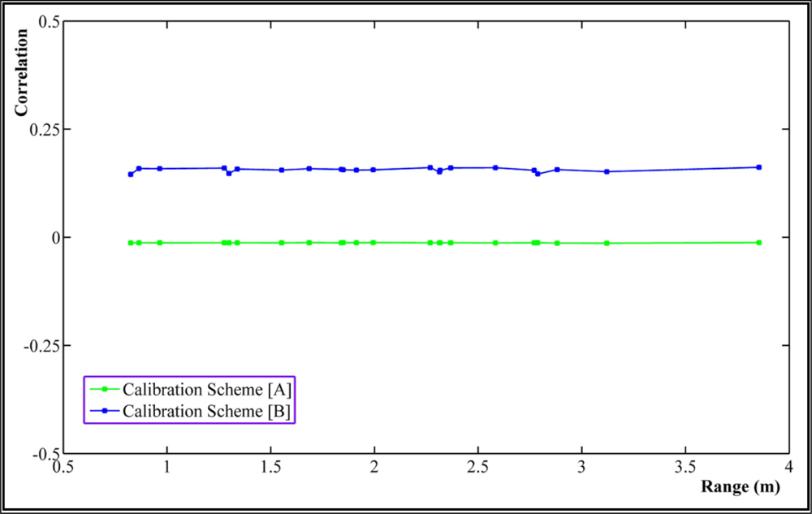Select the leftmost green data point
This screenshot has height=514, width=812.
[130, 243]
